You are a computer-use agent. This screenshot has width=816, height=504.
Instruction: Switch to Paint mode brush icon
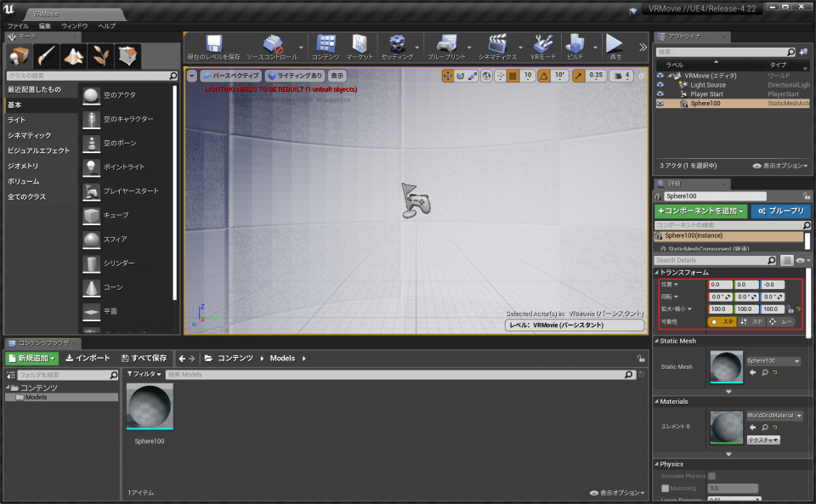pos(46,55)
